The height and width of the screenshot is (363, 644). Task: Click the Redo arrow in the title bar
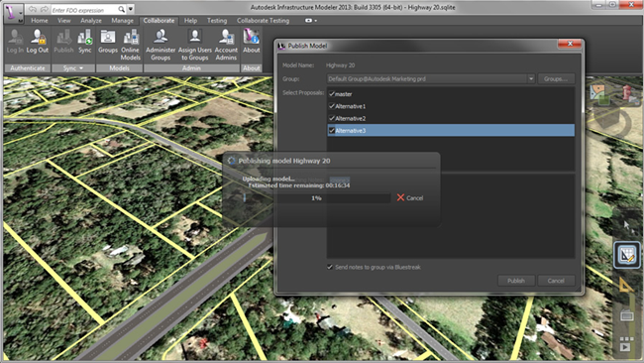pos(44,10)
